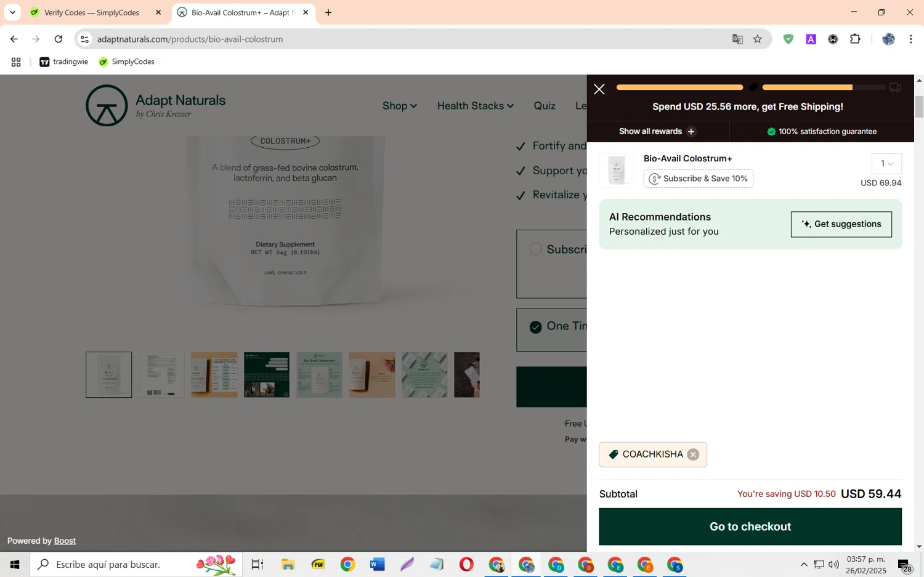Expand Show all rewards
The width and height of the screenshot is (924, 577).
(x=657, y=131)
